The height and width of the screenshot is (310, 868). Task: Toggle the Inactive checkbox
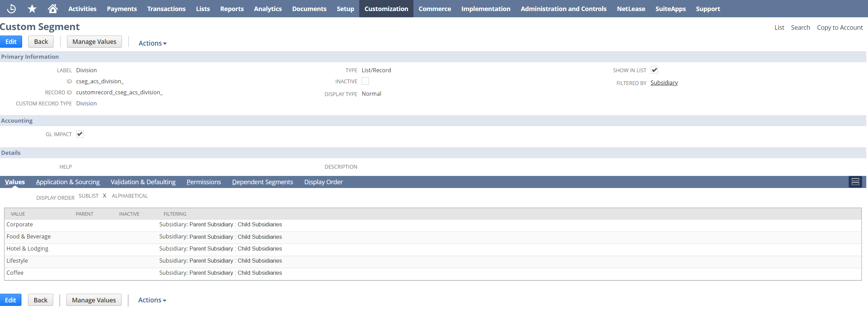click(365, 81)
